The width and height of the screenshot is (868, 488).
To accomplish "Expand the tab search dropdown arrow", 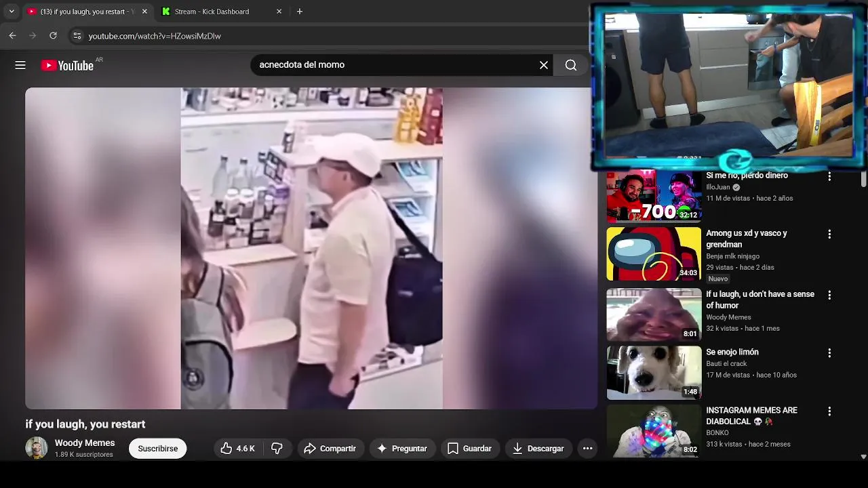I will pos(12,12).
